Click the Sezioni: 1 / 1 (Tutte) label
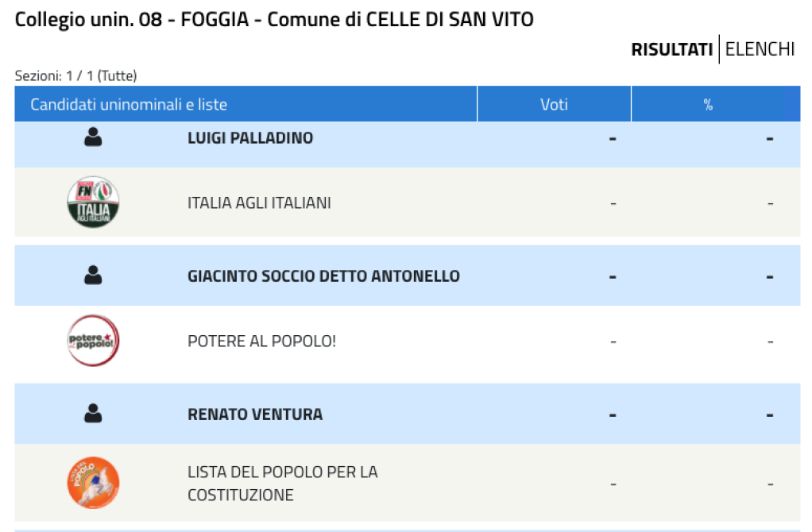The height and width of the screenshot is (532, 812). (75, 75)
